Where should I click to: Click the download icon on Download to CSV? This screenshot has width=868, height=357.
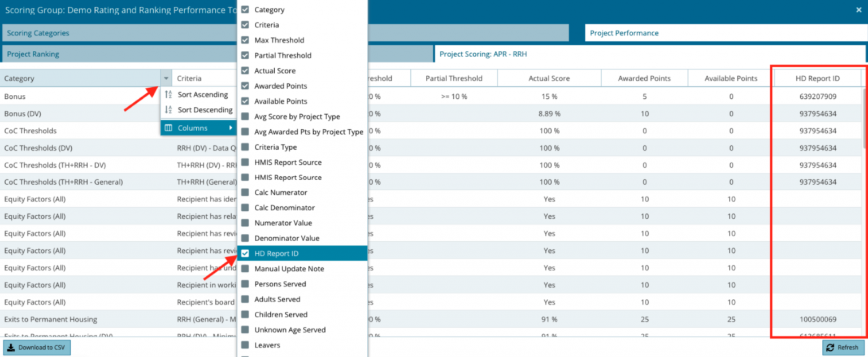coord(10,347)
